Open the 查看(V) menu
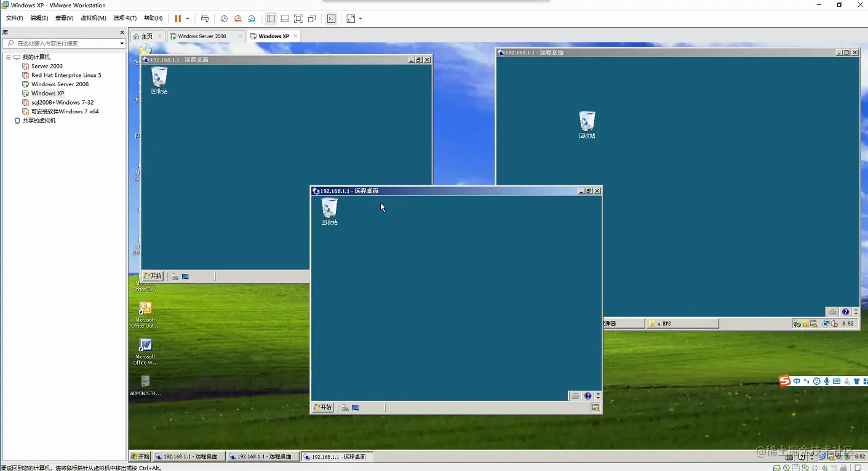The image size is (868, 471). pyautogui.click(x=65, y=18)
